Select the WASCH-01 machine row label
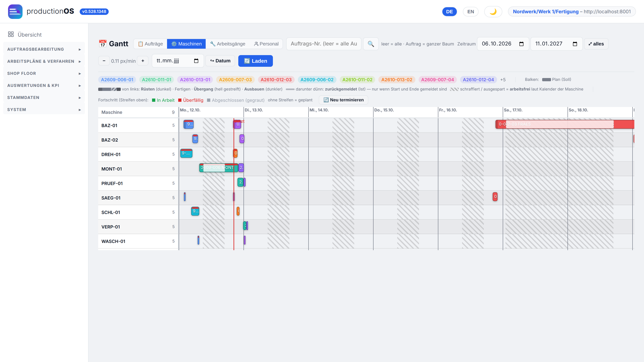644x362 pixels. coord(113,241)
